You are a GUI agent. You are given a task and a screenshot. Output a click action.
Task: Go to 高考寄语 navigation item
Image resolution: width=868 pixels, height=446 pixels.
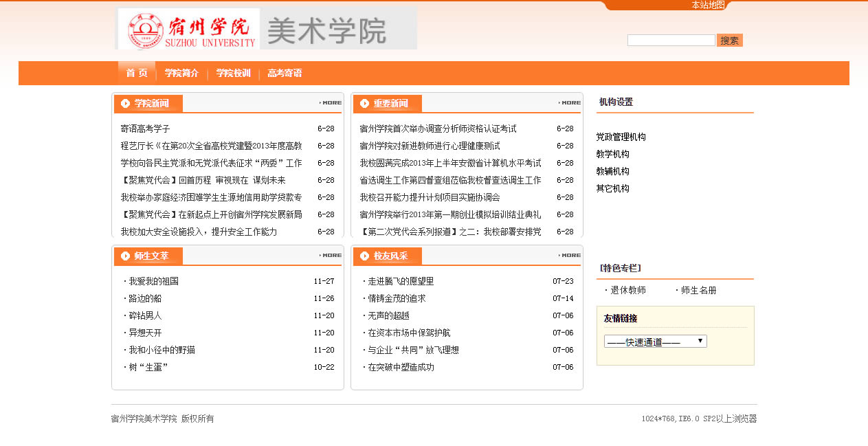click(285, 74)
